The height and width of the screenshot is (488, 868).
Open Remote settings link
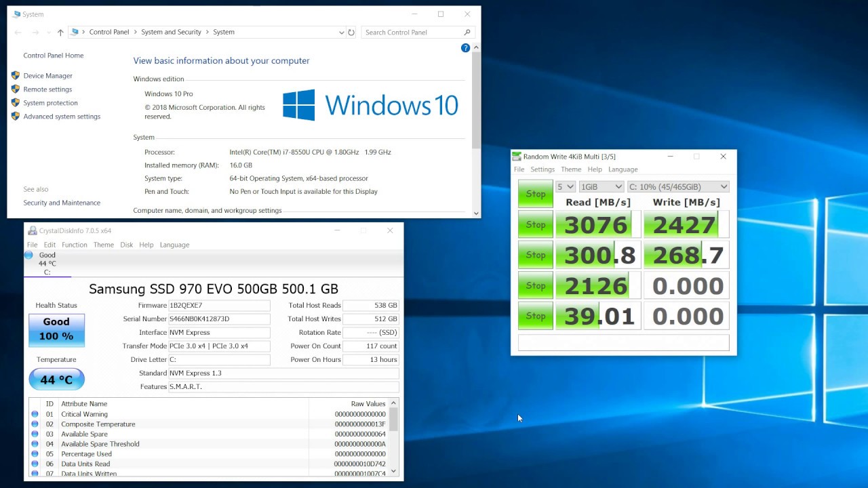[47, 89]
